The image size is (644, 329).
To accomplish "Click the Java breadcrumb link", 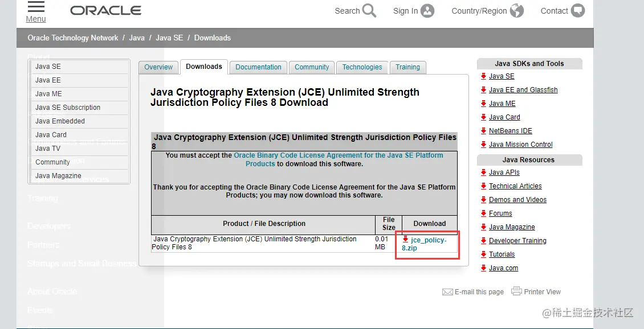I will (x=137, y=38).
